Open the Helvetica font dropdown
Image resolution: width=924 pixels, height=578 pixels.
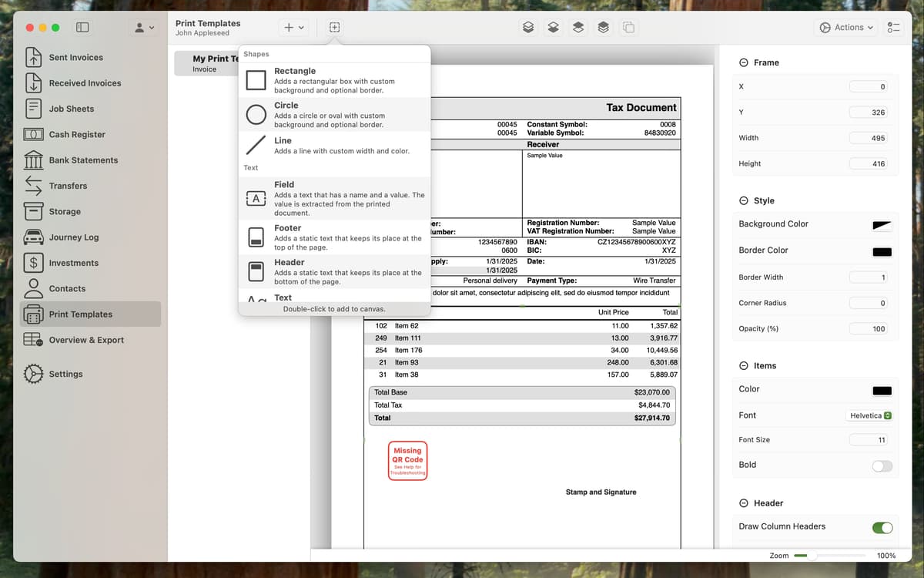tap(870, 415)
